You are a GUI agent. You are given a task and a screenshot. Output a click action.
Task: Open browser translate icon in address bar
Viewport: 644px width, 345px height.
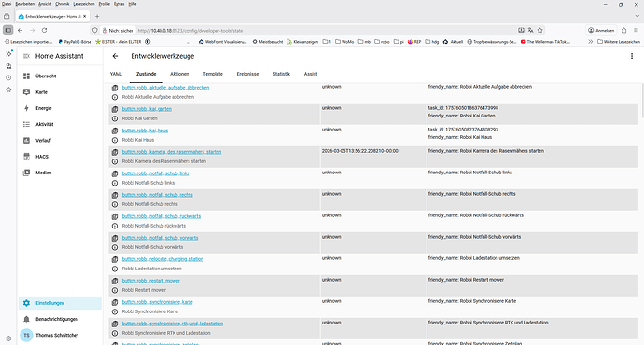531,31
